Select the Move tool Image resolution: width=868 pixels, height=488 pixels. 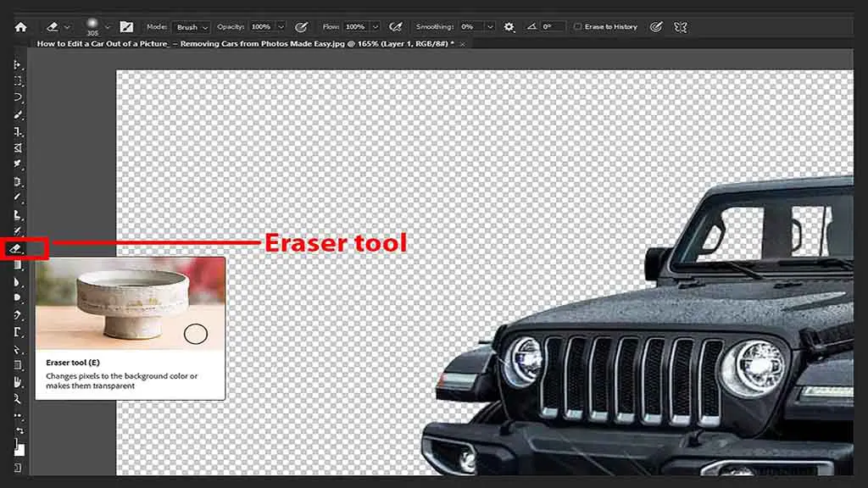point(18,64)
